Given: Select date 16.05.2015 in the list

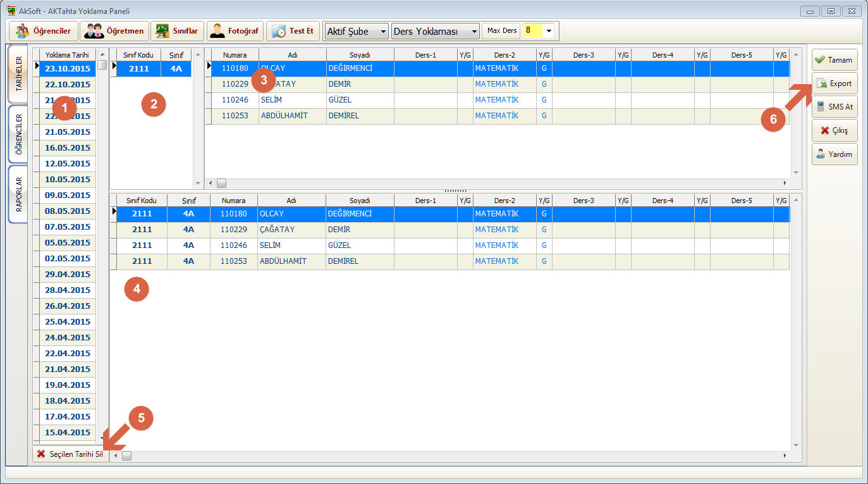Looking at the screenshot, I should pyautogui.click(x=68, y=147).
